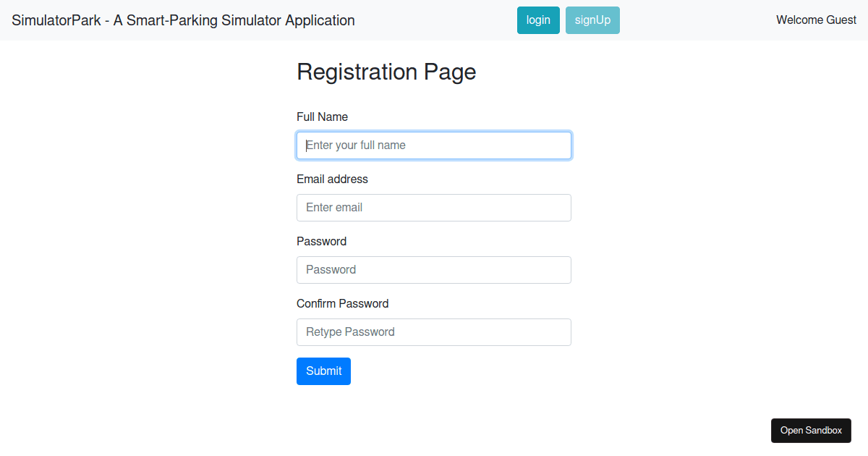The height and width of the screenshot is (456, 868).
Task: Select the Full Name input field
Action: click(x=434, y=145)
